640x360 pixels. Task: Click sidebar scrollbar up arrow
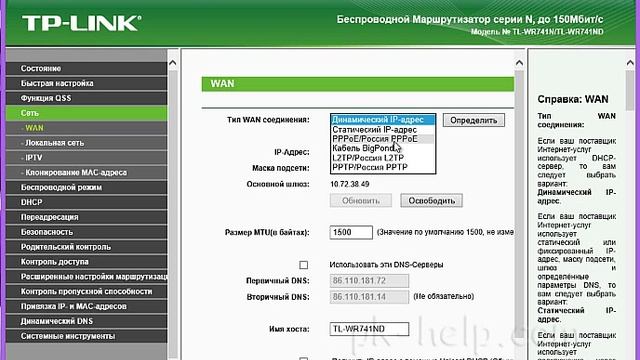pyautogui.click(x=173, y=63)
